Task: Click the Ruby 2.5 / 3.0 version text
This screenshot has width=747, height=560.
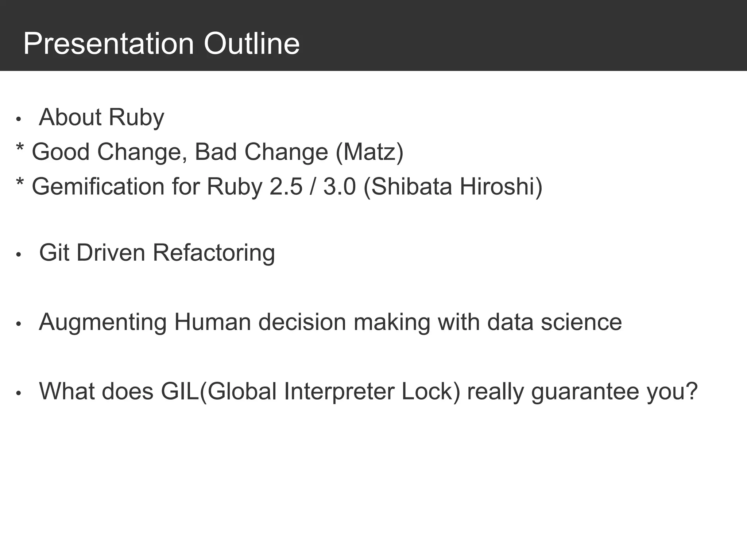Action: coord(281,187)
